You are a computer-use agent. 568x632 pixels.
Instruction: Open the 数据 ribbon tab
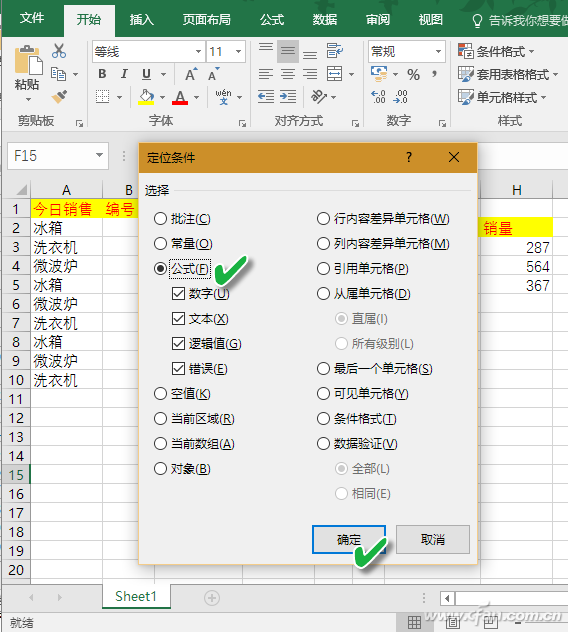pyautogui.click(x=325, y=20)
